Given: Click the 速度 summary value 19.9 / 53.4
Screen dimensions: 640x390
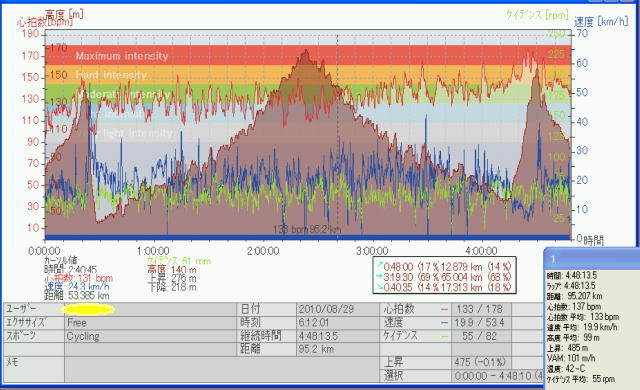Looking at the screenshot, I should coord(479,322).
